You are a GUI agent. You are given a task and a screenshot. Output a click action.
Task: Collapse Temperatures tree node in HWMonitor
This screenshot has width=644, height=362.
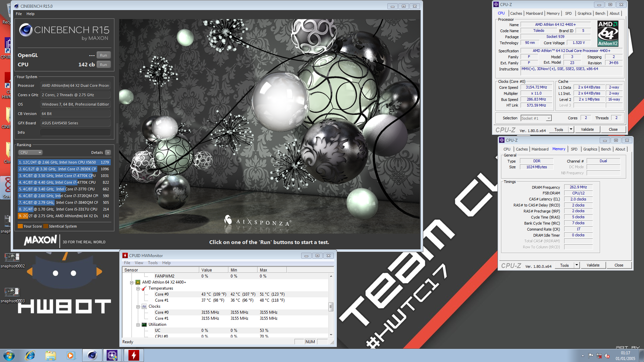coord(138,289)
